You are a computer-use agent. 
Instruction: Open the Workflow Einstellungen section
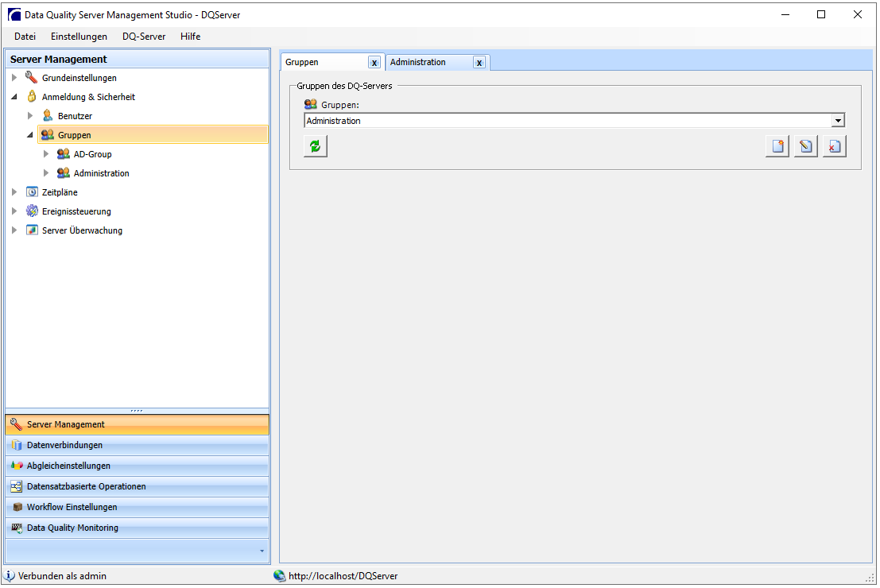pos(137,507)
